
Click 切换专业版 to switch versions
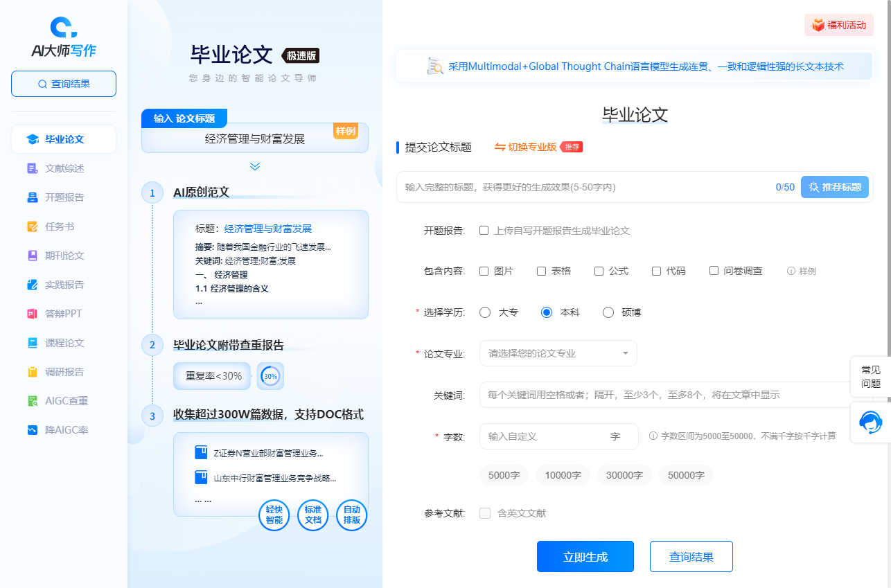pos(525,147)
